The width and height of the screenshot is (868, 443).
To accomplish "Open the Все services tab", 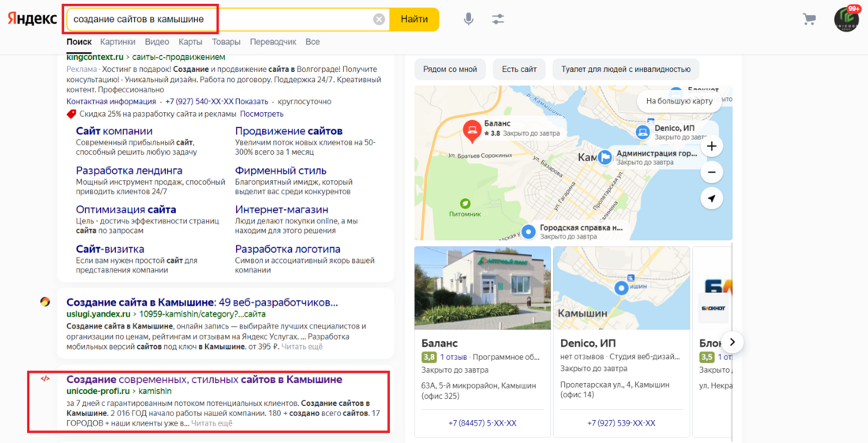I will (x=312, y=42).
